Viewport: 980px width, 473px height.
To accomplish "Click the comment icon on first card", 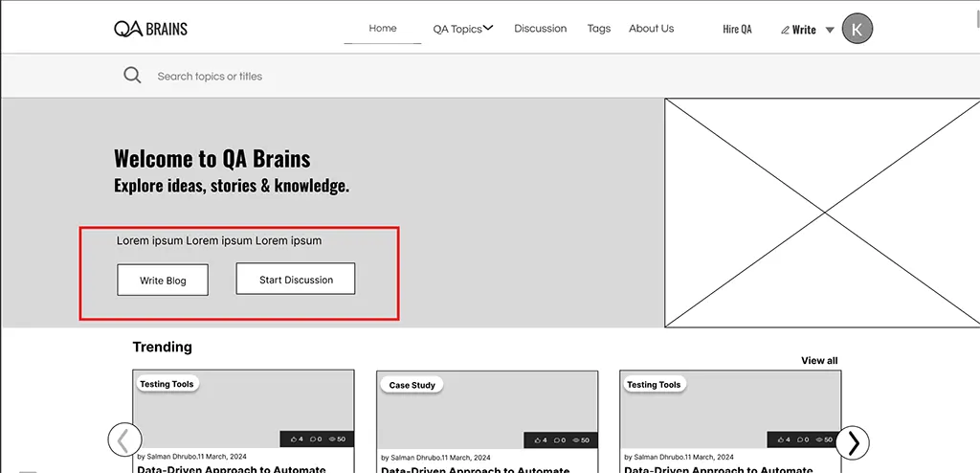I will [315, 439].
